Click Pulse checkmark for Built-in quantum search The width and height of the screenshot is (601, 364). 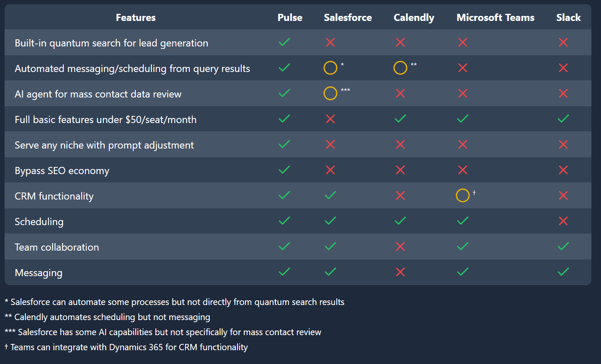click(x=284, y=42)
